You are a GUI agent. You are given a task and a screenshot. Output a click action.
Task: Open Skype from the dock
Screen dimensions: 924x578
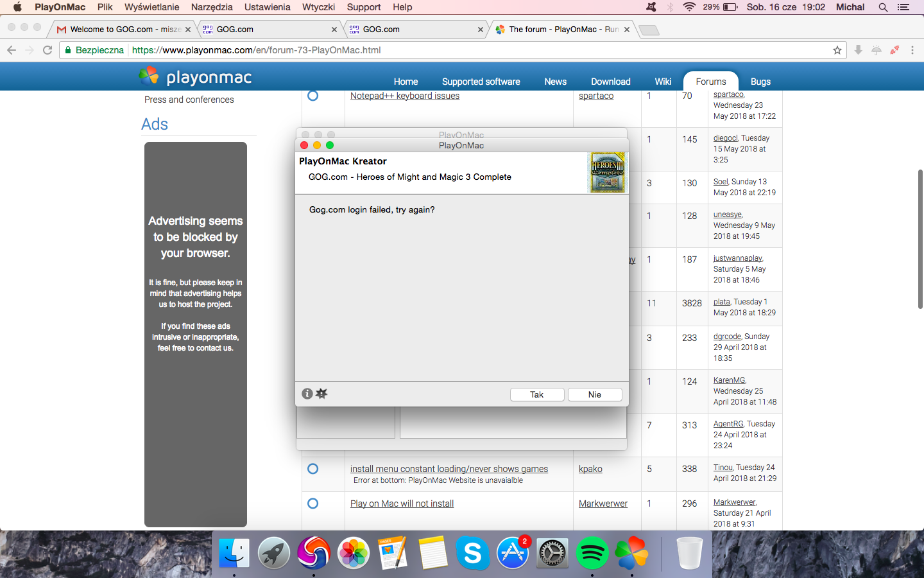point(473,552)
